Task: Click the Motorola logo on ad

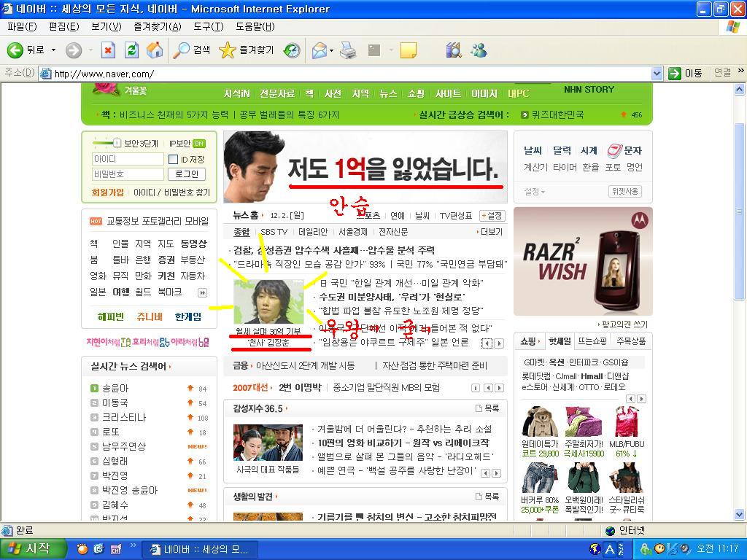Action: click(639, 219)
